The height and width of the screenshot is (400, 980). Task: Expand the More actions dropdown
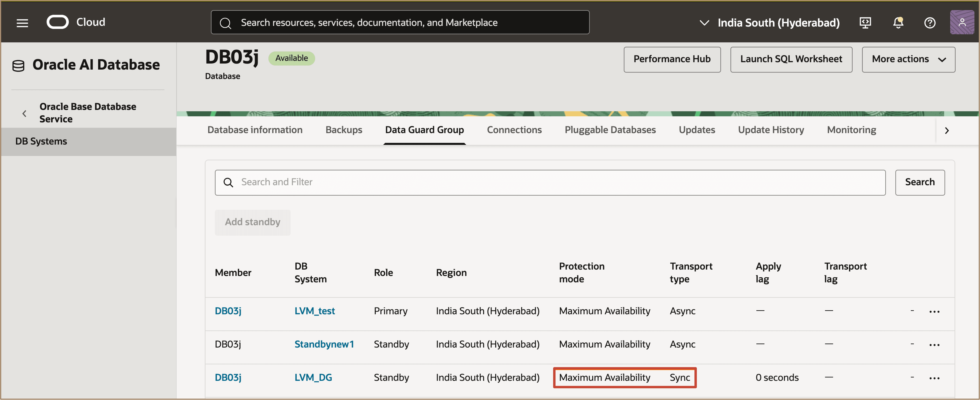click(908, 59)
